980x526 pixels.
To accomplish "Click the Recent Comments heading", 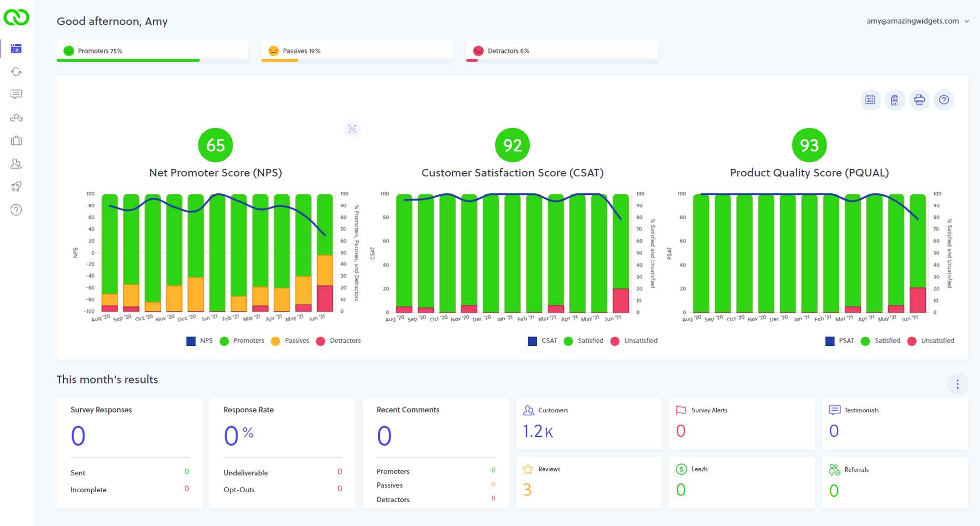I will click(x=408, y=410).
